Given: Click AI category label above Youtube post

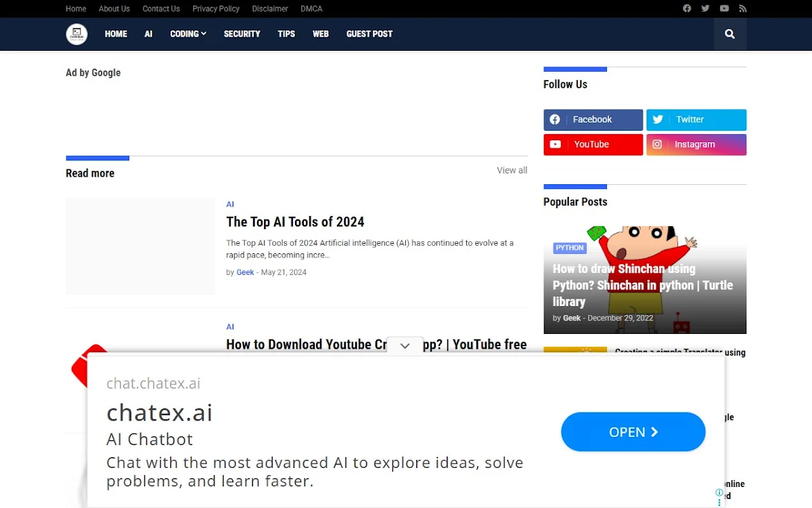Looking at the screenshot, I should point(230,327).
